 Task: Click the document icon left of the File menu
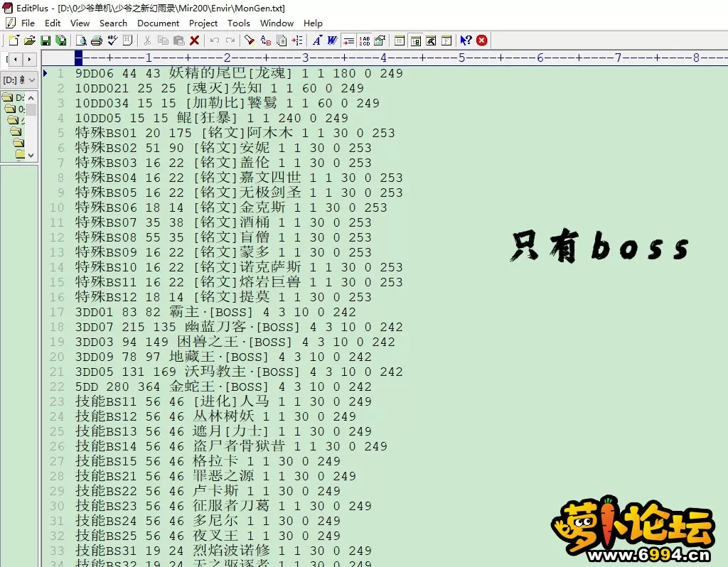click(10, 23)
